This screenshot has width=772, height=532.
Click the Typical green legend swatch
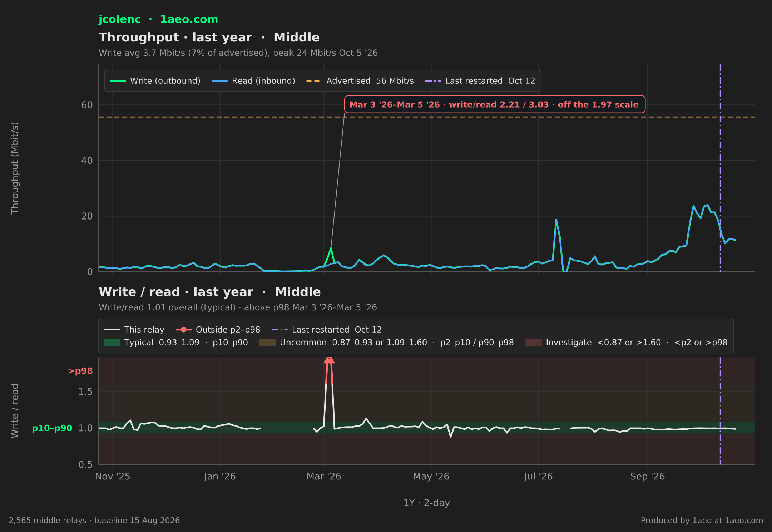click(x=112, y=343)
